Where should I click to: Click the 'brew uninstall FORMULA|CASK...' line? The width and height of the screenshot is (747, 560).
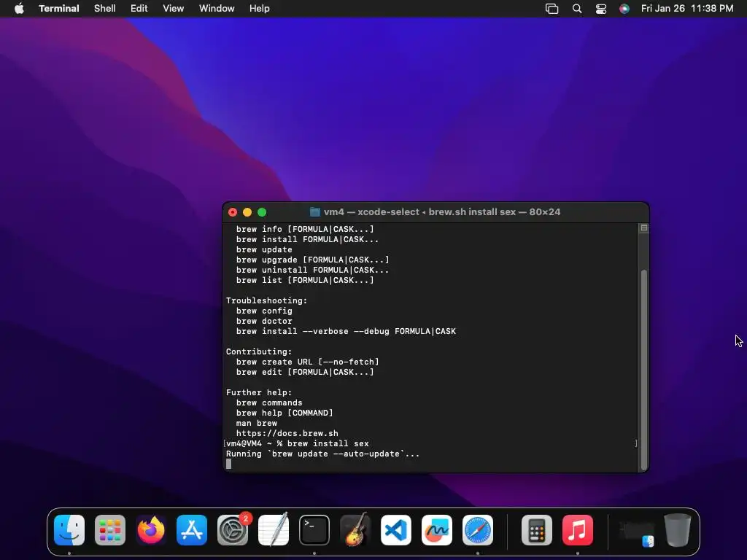(x=312, y=270)
